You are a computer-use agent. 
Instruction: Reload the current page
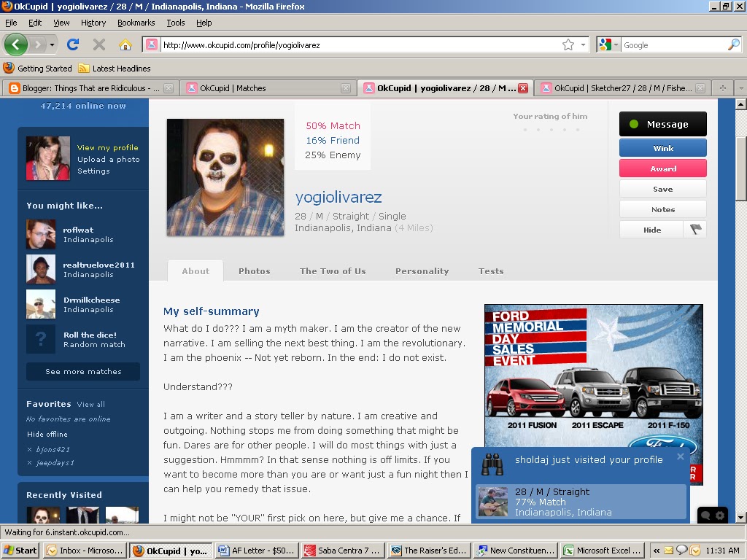point(73,44)
